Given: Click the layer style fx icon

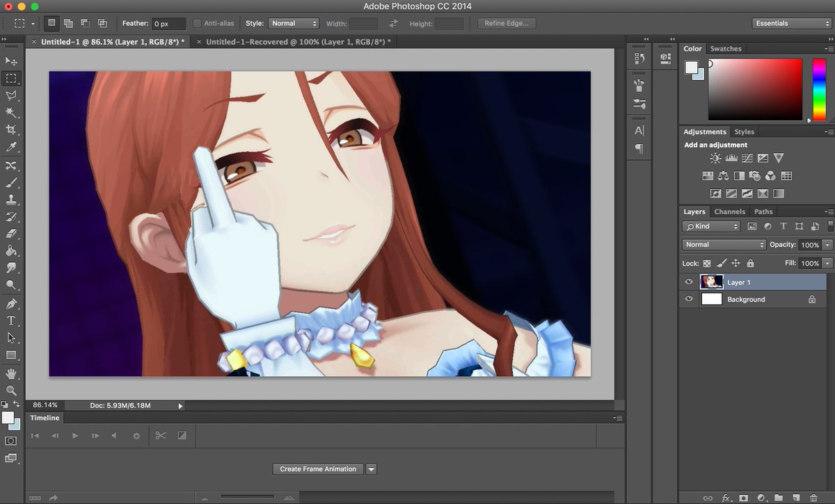Looking at the screenshot, I should coord(726,498).
